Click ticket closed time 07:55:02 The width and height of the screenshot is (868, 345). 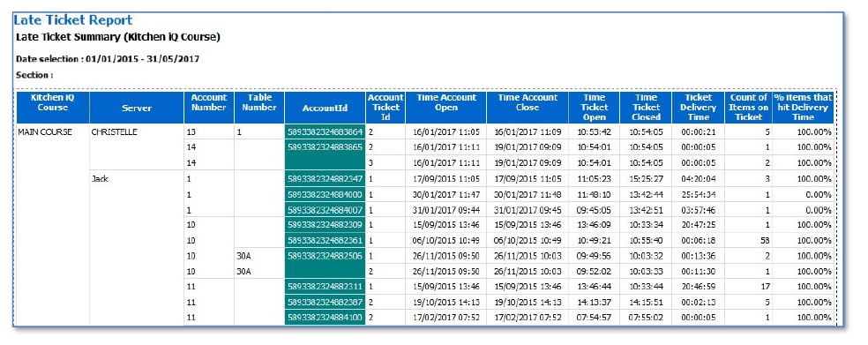click(x=646, y=318)
